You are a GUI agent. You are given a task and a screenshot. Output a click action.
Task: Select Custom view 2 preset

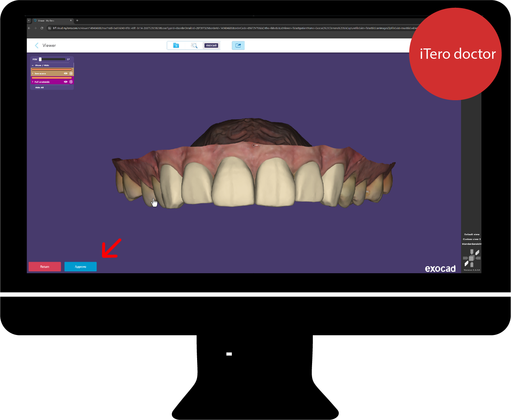tap(472, 239)
